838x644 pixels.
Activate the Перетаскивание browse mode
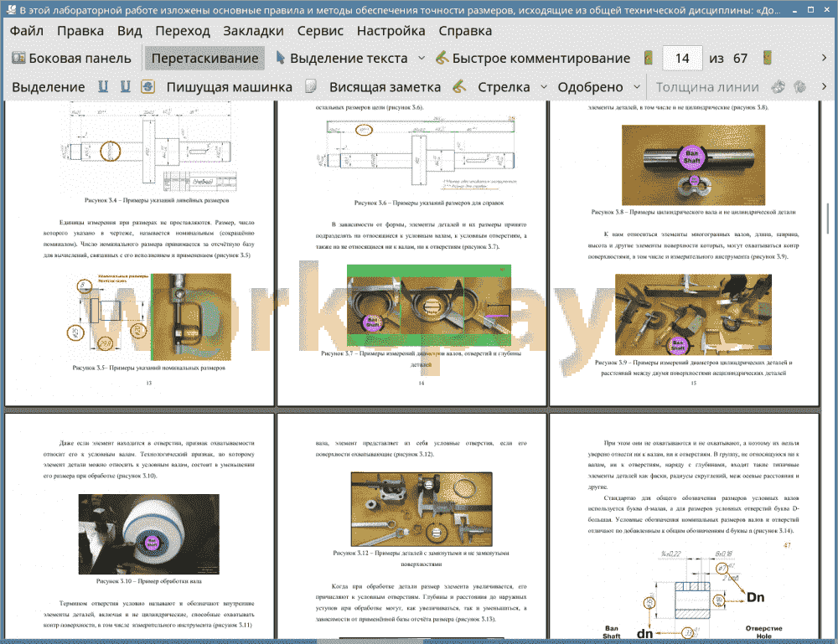[204, 59]
